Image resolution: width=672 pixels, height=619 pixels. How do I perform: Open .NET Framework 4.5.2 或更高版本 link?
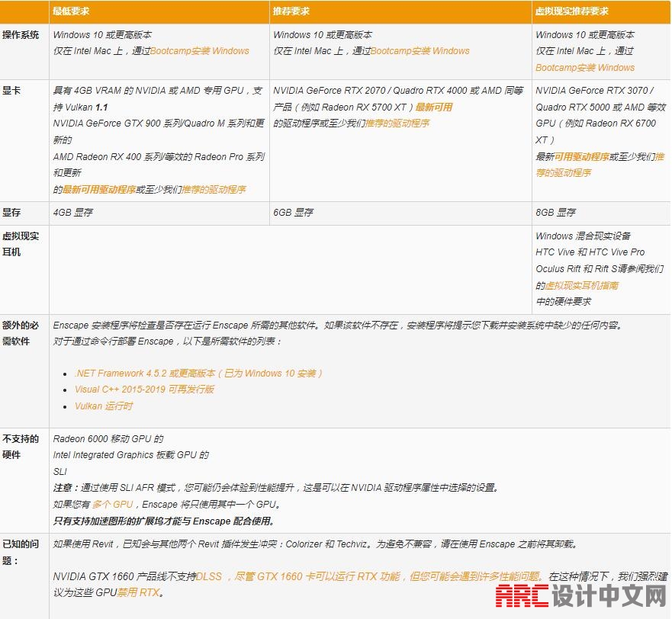[x=198, y=374]
